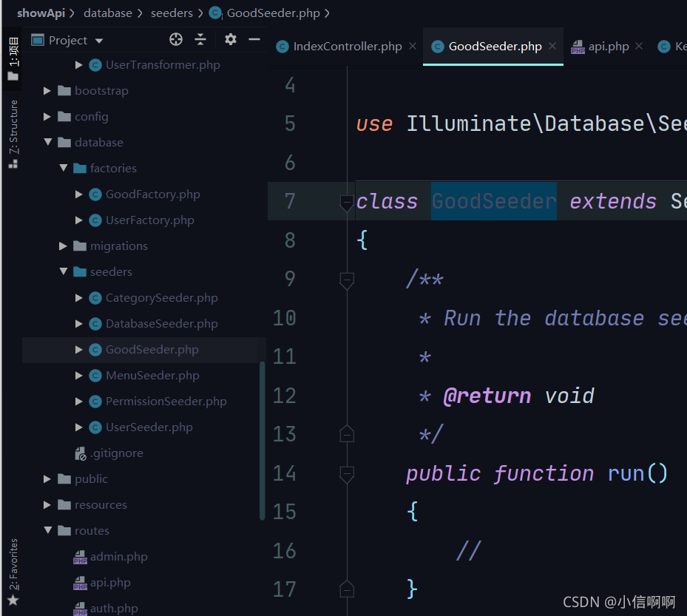Click the run function name in code
The image size is (687, 616).
pyautogui.click(x=626, y=473)
